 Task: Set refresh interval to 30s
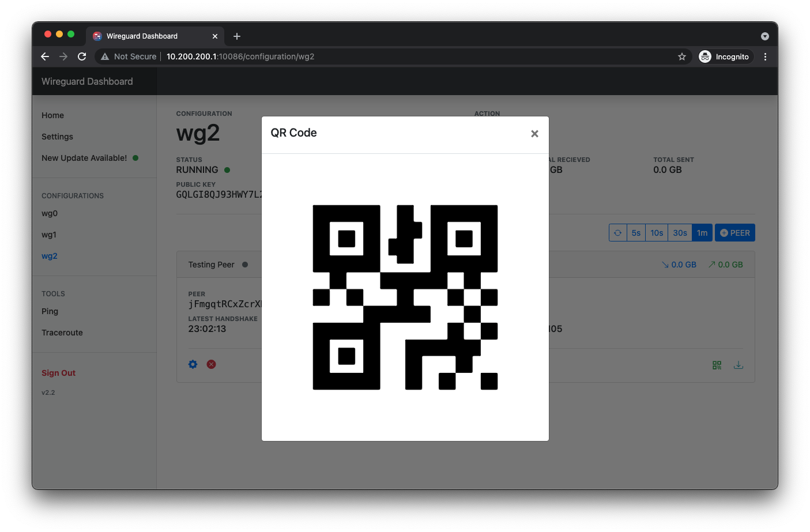(680, 233)
